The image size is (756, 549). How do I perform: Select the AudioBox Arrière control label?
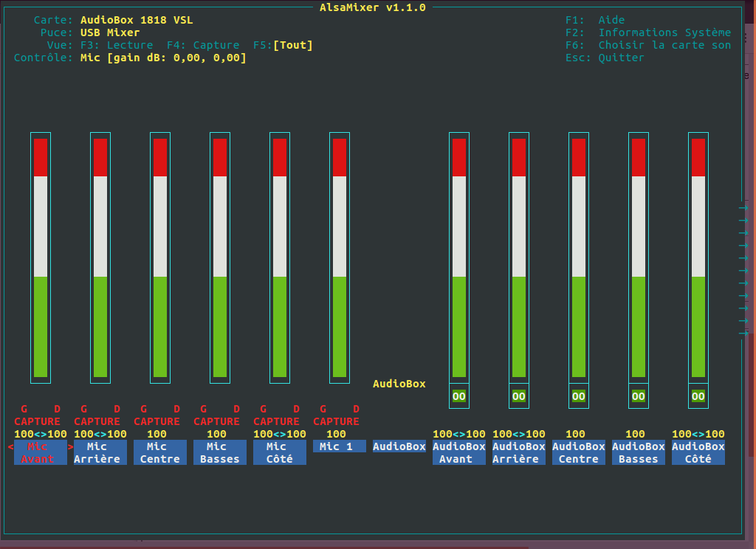(x=519, y=452)
